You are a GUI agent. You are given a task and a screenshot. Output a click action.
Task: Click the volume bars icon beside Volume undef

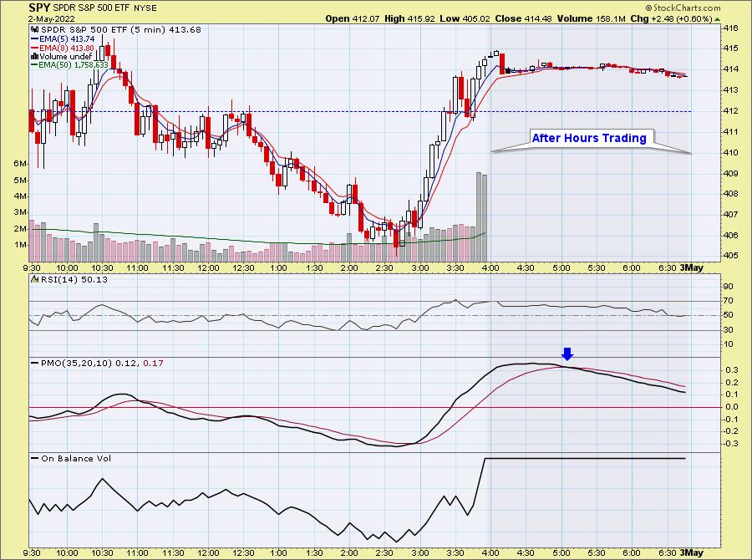coord(34,56)
